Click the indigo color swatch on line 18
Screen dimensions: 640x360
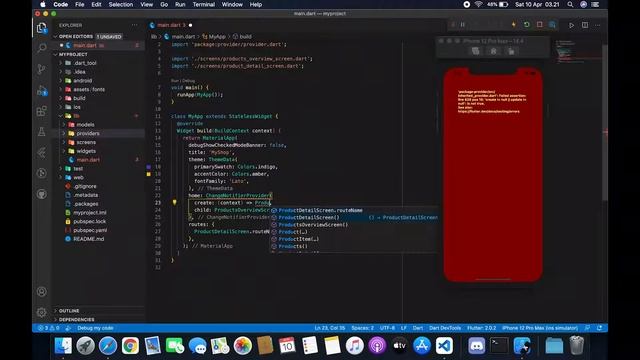tap(149, 167)
